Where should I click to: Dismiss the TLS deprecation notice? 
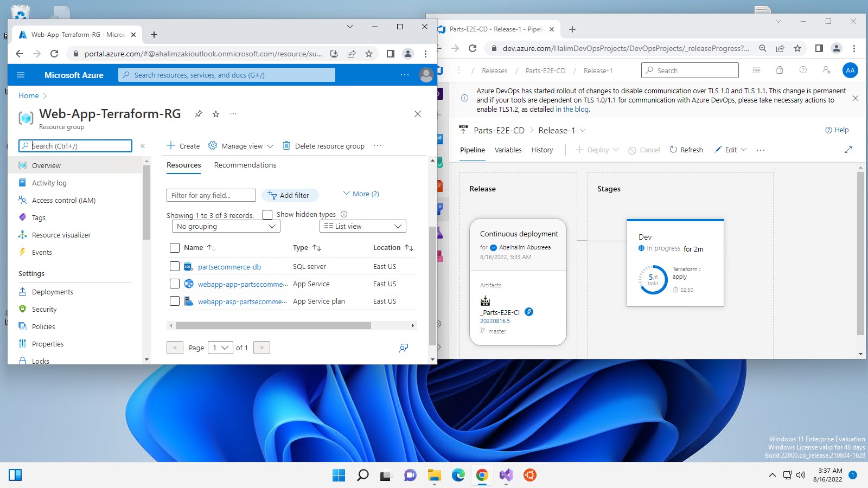855,98
